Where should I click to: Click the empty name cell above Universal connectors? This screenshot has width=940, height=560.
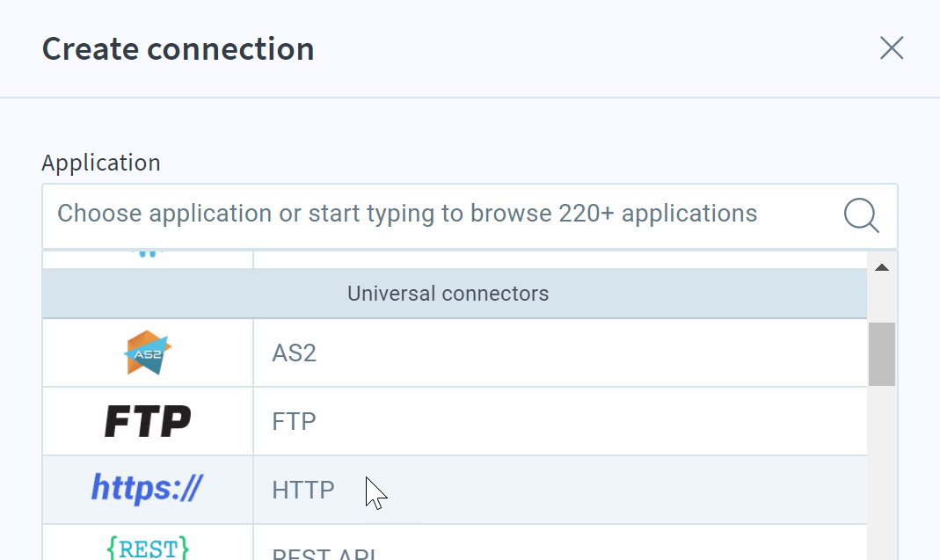[x=560, y=259]
